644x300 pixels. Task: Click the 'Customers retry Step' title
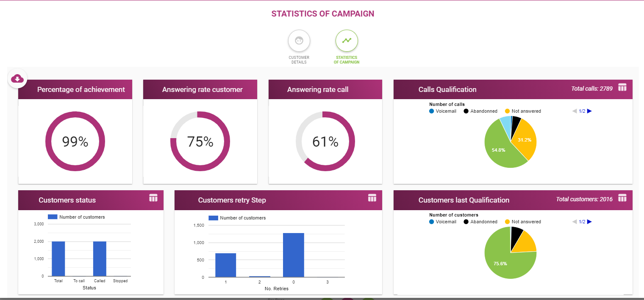[x=232, y=200]
